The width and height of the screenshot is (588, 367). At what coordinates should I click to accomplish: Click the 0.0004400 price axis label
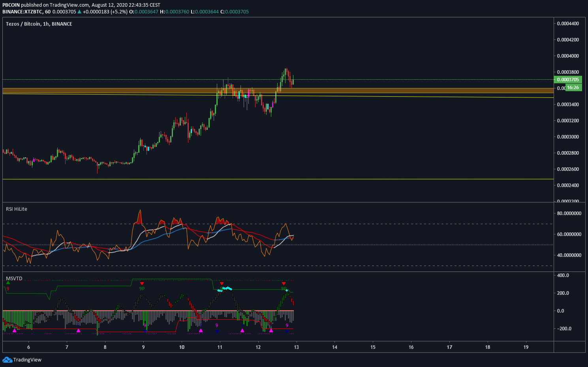[568, 24]
